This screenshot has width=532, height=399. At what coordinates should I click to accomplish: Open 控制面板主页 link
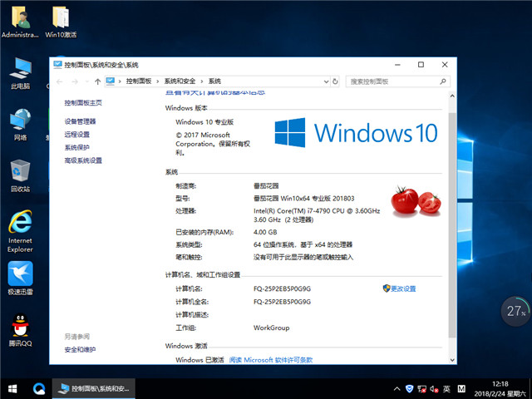(x=83, y=103)
